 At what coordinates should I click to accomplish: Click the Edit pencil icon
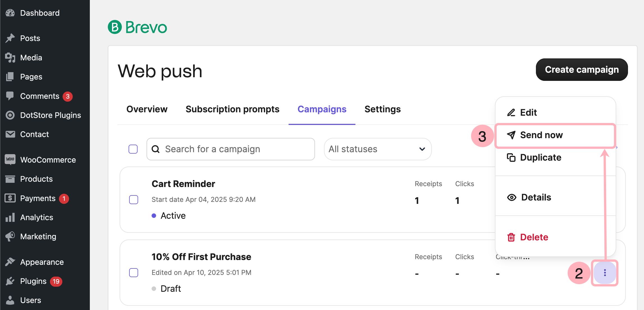tap(511, 113)
